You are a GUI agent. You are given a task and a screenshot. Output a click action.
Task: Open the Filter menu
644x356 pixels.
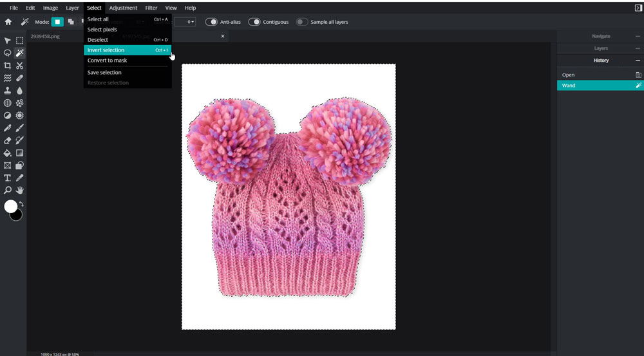pos(151,8)
